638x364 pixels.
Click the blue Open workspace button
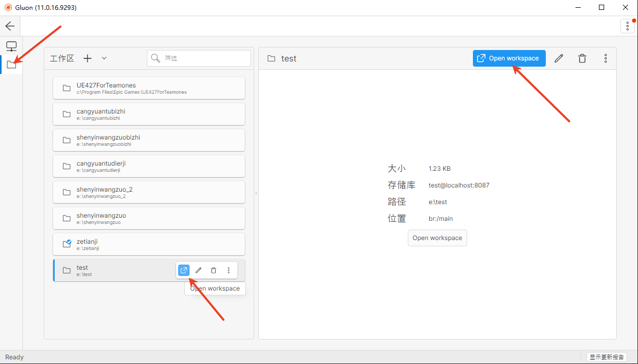pyautogui.click(x=509, y=58)
